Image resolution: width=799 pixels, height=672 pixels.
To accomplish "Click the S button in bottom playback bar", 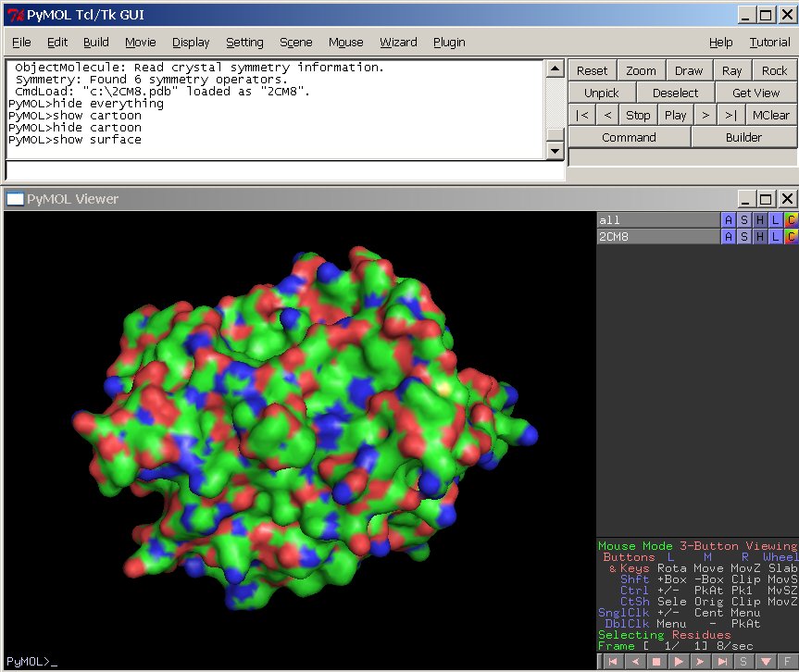I will [x=743, y=662].
